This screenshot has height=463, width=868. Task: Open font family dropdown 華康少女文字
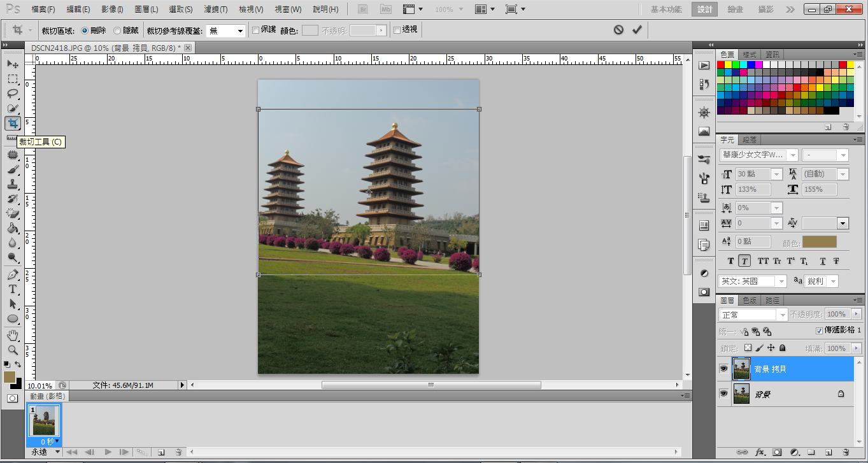coord(759,155)
